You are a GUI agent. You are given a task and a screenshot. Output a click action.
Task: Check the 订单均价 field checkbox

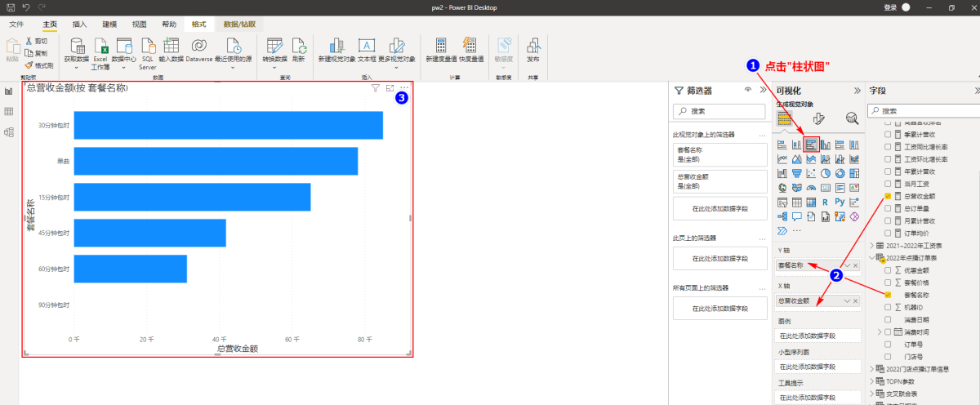click(x=888, y=233)
